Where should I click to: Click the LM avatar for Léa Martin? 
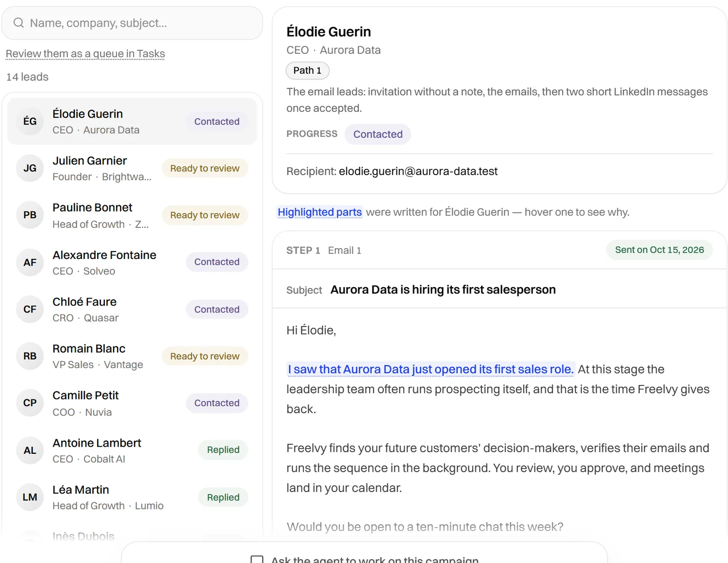30,497
